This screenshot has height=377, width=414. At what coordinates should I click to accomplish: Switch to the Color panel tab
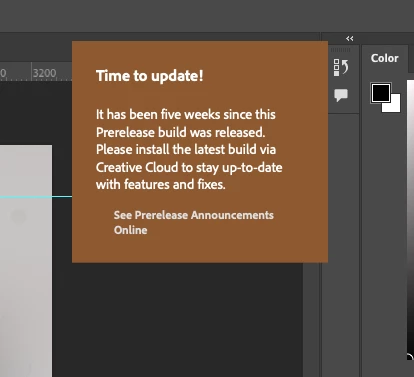pos(384,58)
